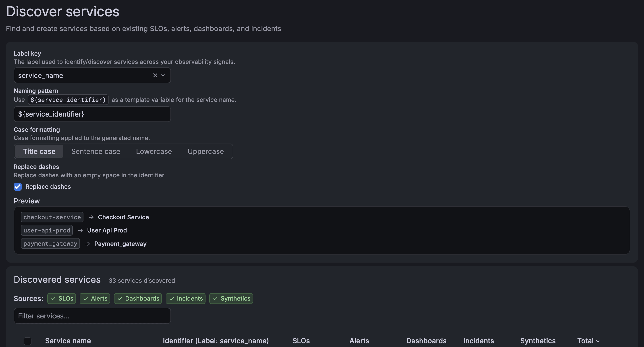This screenshot has height=347, width=644.
Task: Click the Discover services page heading
Action: coord(63,12)
